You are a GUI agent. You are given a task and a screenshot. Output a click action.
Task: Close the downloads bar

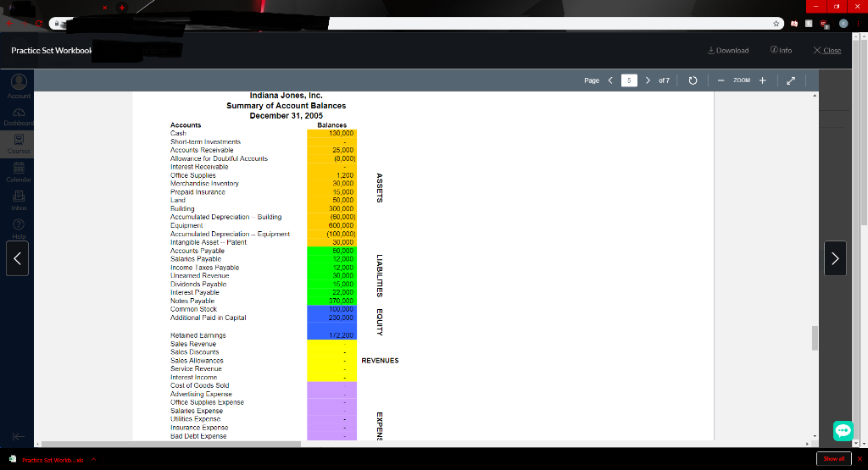tap(860, 458)
